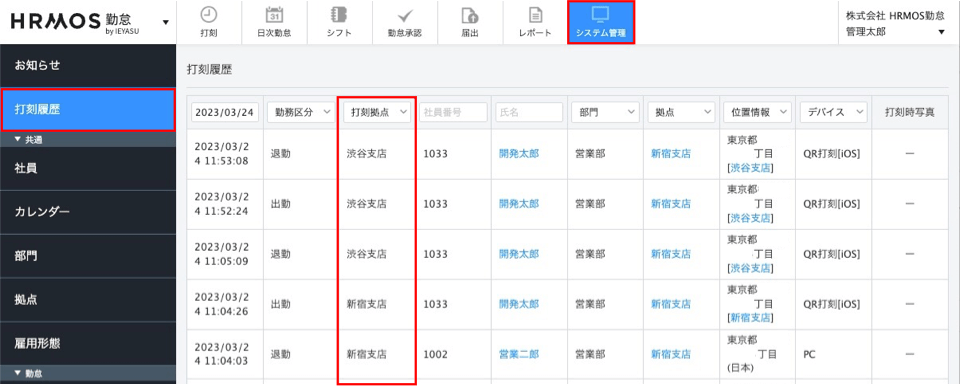Open the デバイス filter dropdown

(x=833, y=112)
